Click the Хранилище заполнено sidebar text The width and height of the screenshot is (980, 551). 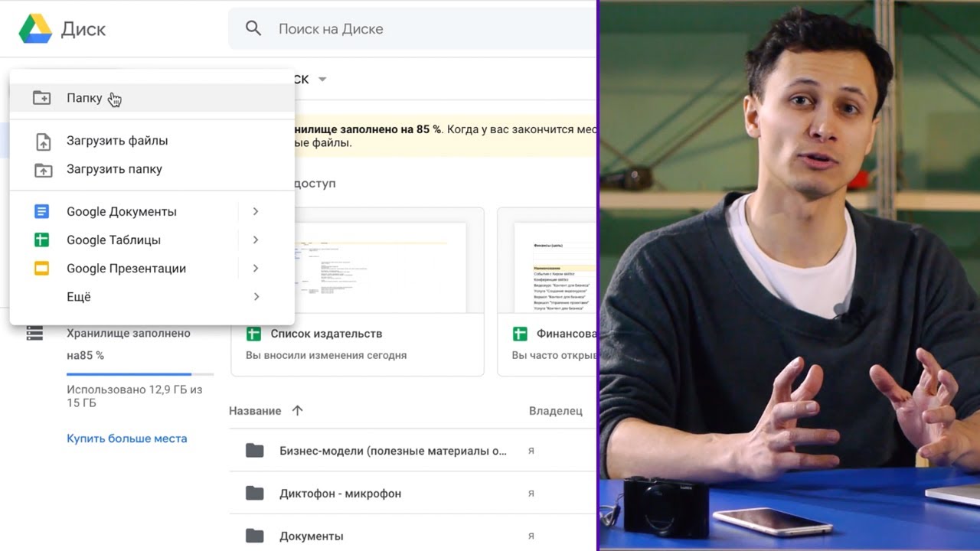click(129, 344)
